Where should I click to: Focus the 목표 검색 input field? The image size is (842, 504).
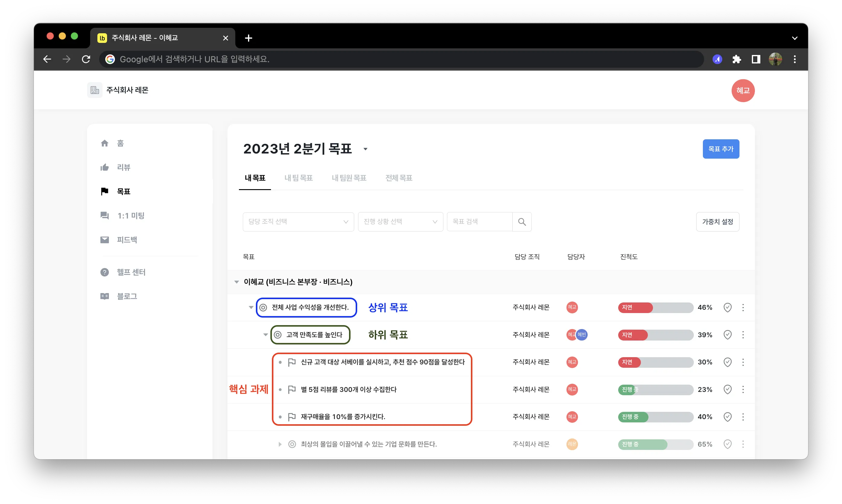click(479, 222)
